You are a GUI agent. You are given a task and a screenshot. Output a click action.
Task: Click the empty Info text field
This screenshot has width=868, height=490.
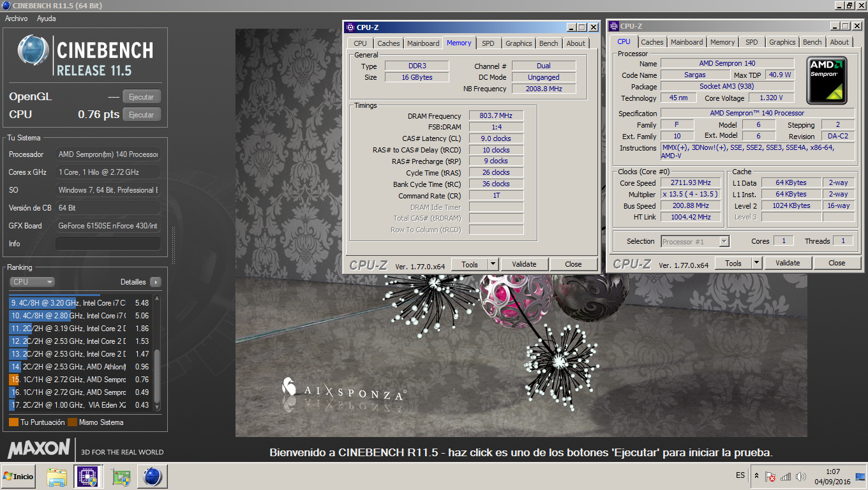click(108, 244)
